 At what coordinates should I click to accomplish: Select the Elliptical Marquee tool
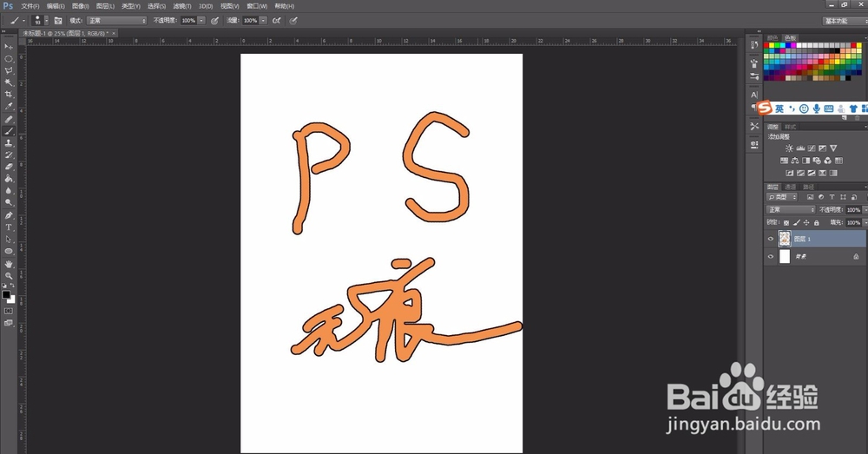click(x=9, y=59)
